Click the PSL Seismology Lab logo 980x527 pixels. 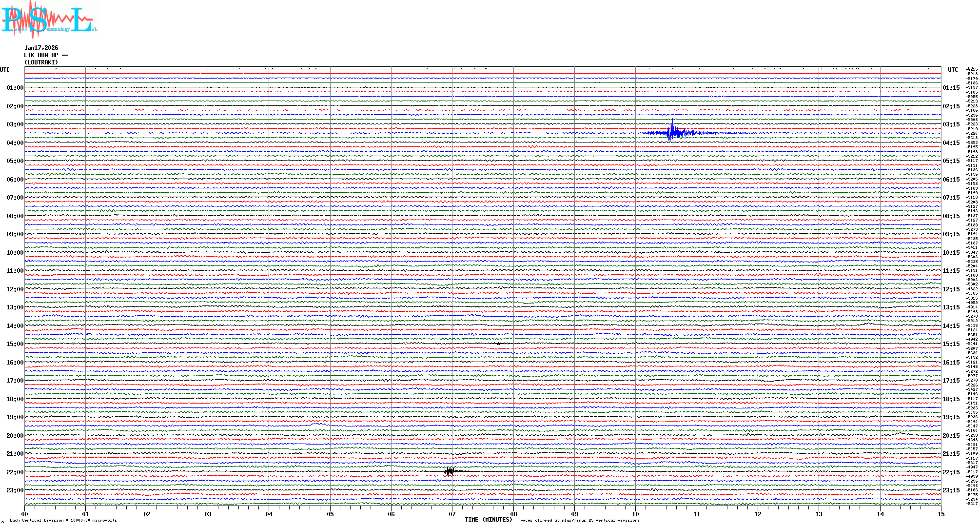[49, 20]
